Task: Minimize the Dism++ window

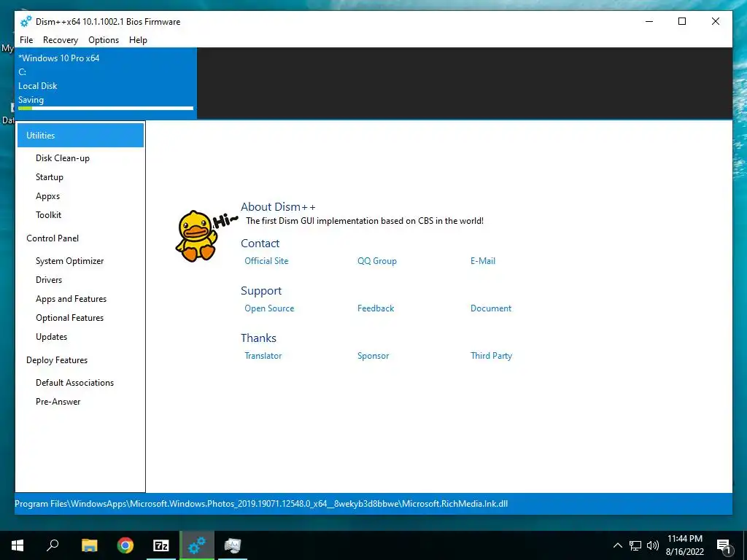Action: [649, 21]
